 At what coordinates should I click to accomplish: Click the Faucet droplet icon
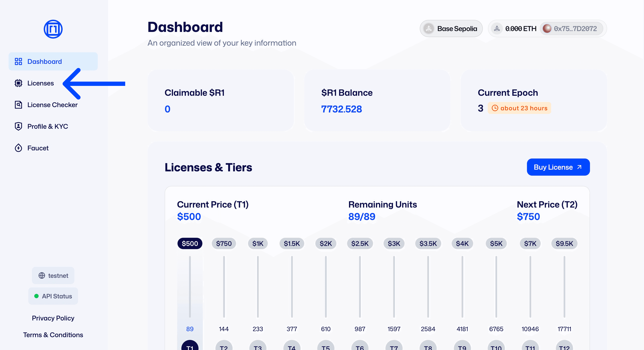(x=18, y=148)
